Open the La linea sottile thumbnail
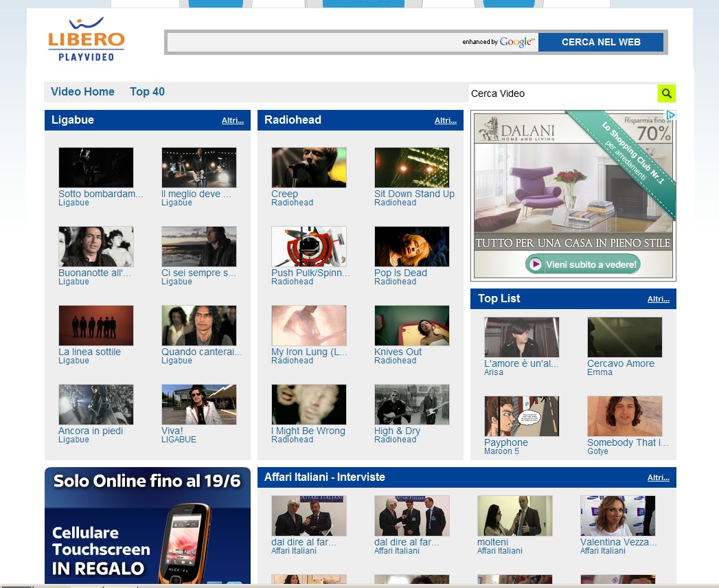Screen dimensions: 719x588 point(96,326)
